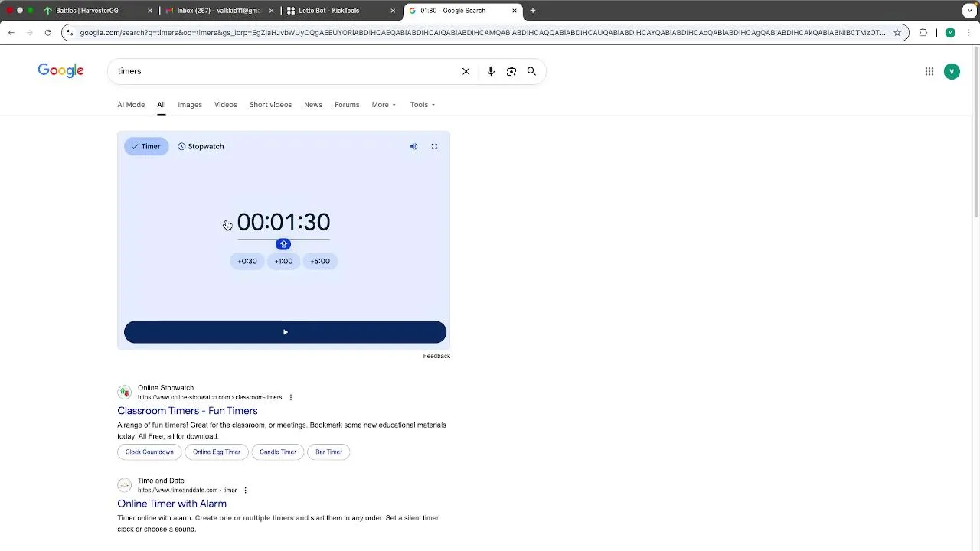The width and height of the screenshot is (980, 551).
Task: Reload the page in Chrome
Action: [47, 32]
